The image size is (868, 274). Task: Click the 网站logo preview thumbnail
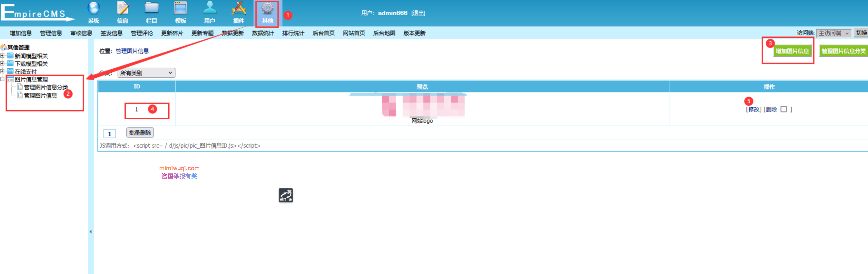pyautogui.click(x=423, y=106)
